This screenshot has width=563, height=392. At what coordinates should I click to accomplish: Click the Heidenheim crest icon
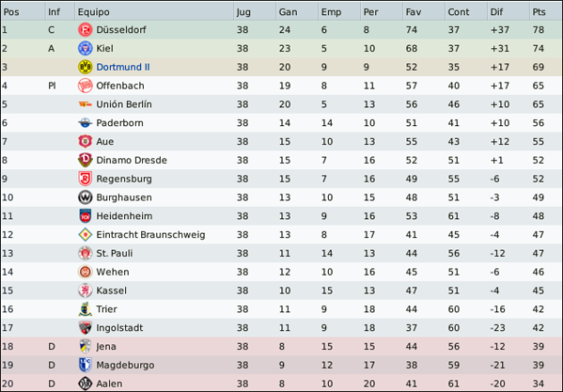coord(86,216)
